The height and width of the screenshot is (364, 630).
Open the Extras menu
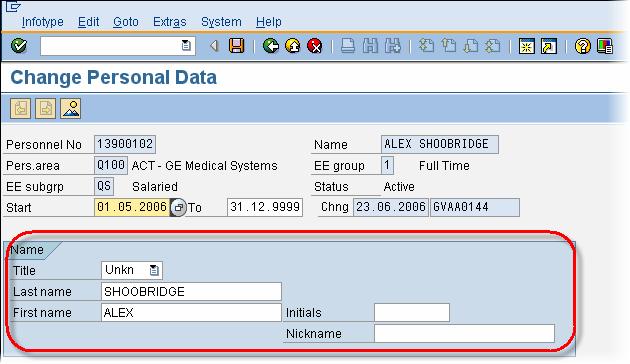click(x=170, y=22)
